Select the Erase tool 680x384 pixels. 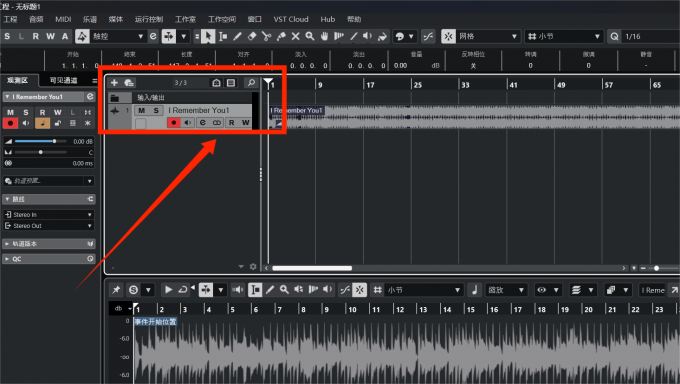tap(252, 36)
